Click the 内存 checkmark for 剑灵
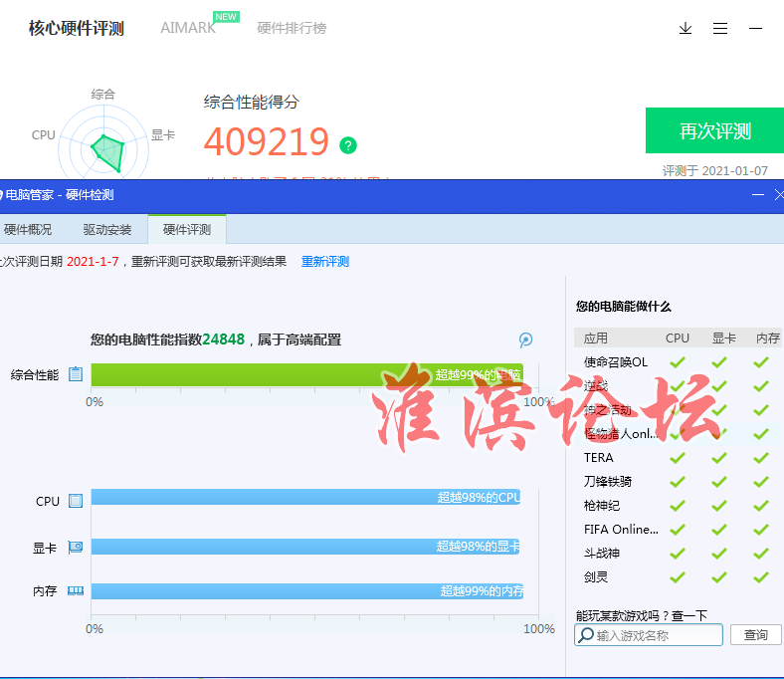This screenshot has height=679, width=784. (761, 576)
